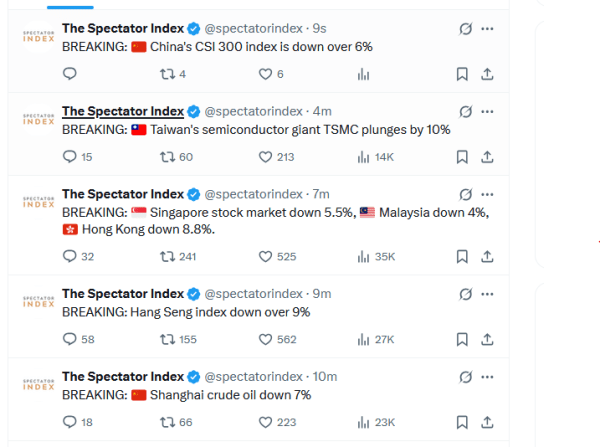The height and width of the screenshot is (447, 600).
Task: Open more options on China CSI 300 tweet
Action: pyautogui.click(x=487, y=29)
